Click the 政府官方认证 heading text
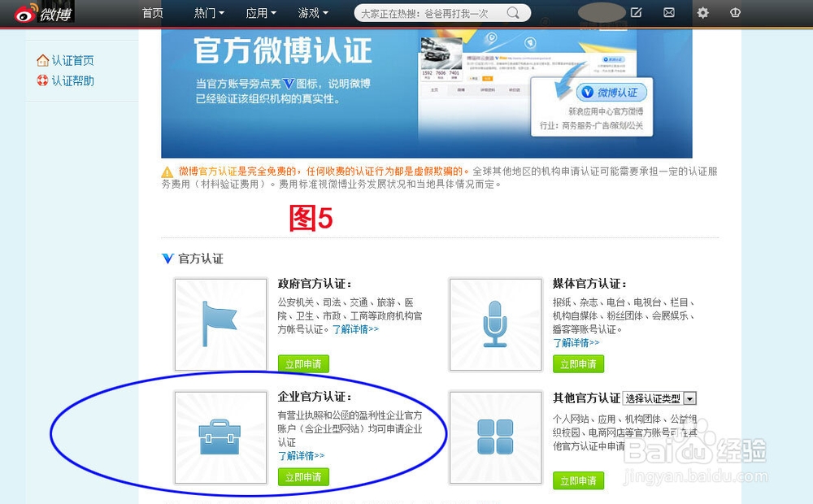The width and height of the screenshot is (813, 504). [315, 284]
